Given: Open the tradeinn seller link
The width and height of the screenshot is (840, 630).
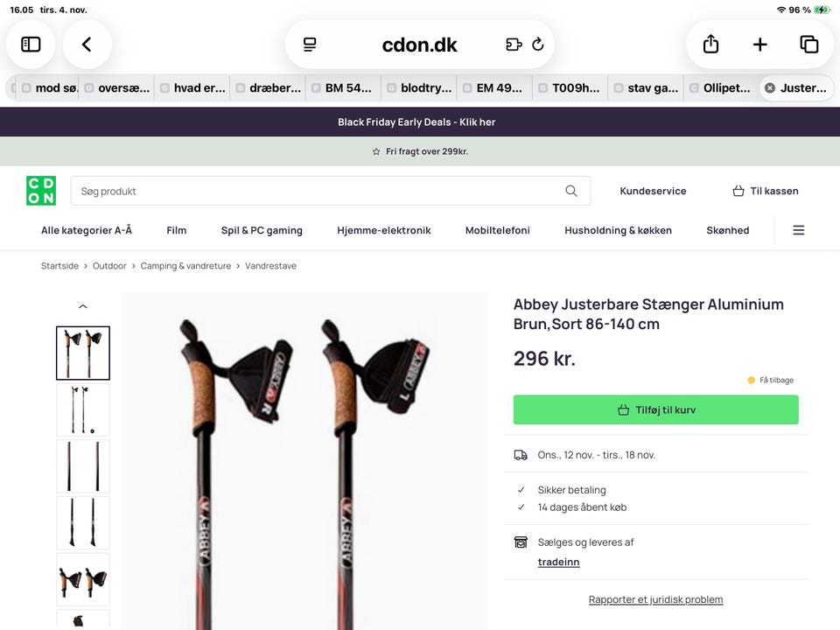Looking at the screenshot, I should pyautogui.click(x=558, y=562).
